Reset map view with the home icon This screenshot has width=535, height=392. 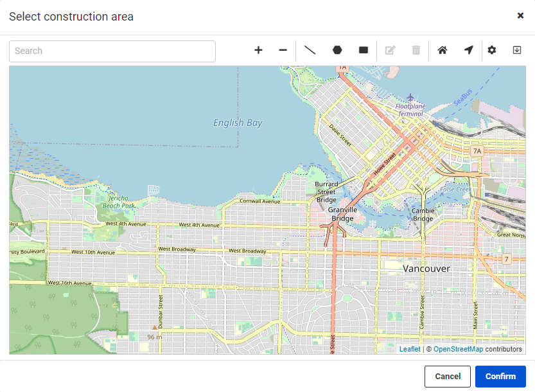click(442, 49)
